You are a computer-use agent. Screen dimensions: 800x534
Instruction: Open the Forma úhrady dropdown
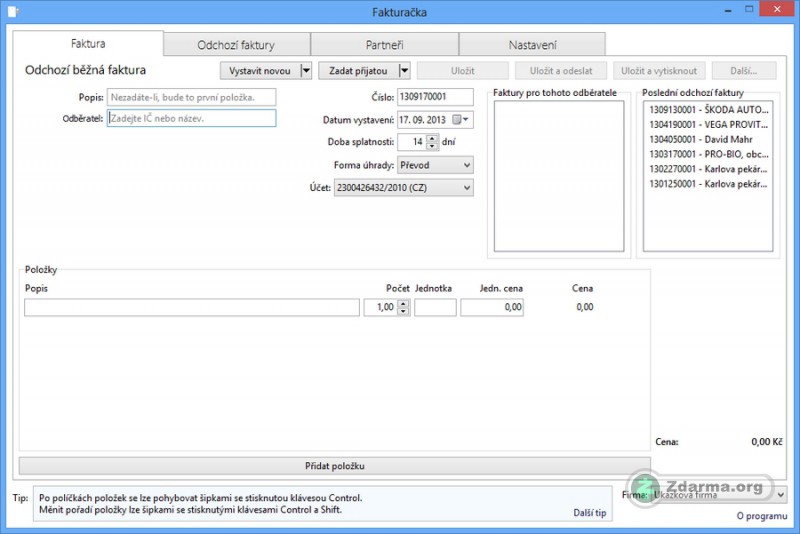pos(435,165)
